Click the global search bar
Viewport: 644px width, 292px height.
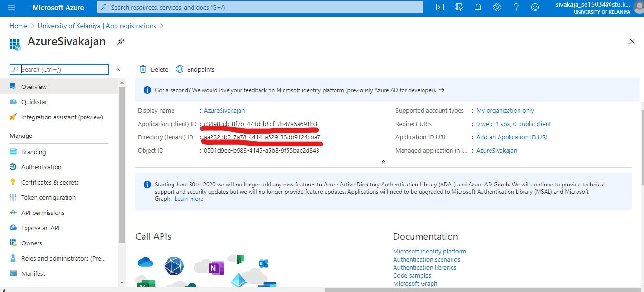260,7
